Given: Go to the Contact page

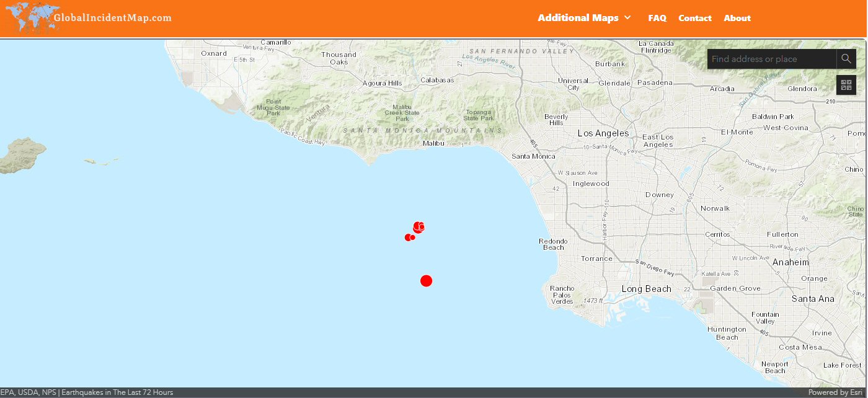Looking at the screenshot, I should click(695, 18).
